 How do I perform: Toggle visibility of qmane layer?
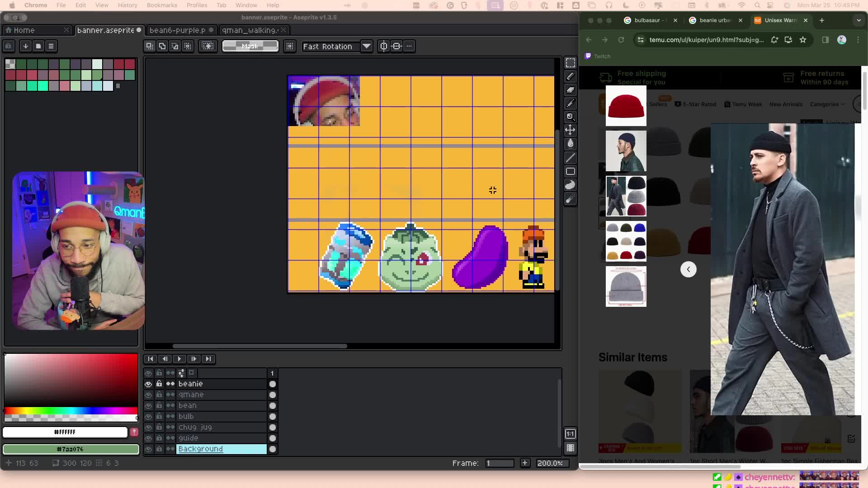pos(148,395)
